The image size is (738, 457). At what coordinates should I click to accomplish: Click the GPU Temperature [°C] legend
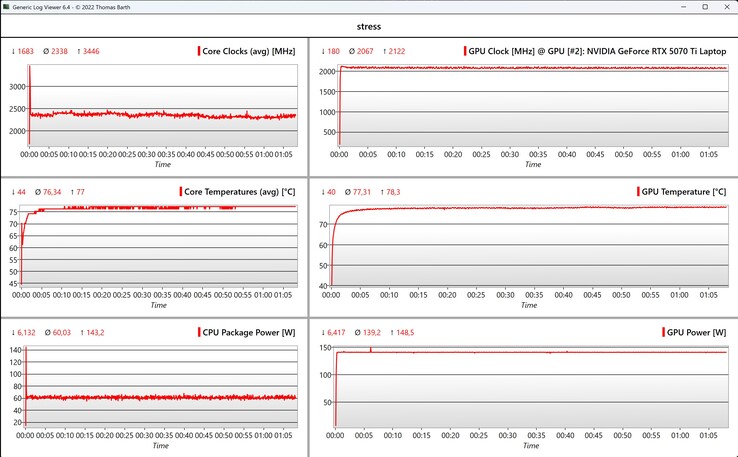click(x=684, y=192)
